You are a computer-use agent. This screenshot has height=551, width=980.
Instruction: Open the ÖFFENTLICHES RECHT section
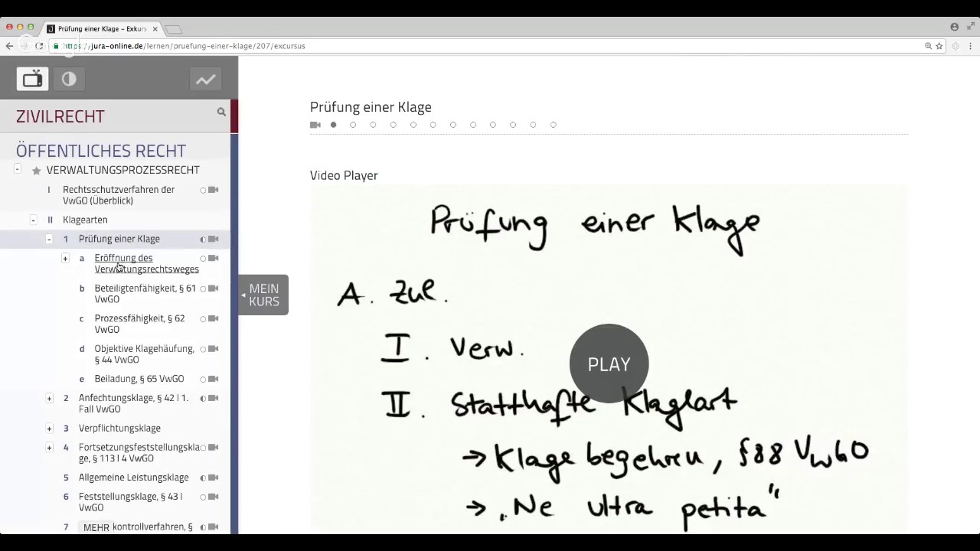click(x=101, y=151)
